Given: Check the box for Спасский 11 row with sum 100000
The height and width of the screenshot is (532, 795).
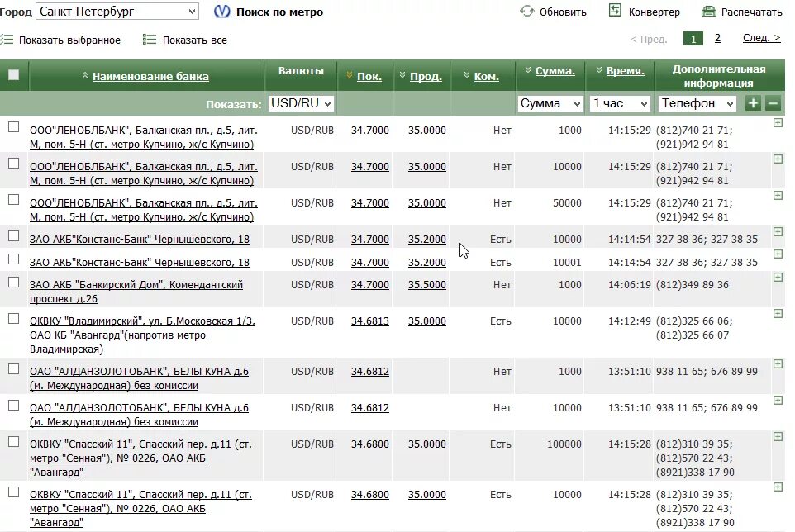Looking at the screenshot, I should click(14, 442).
